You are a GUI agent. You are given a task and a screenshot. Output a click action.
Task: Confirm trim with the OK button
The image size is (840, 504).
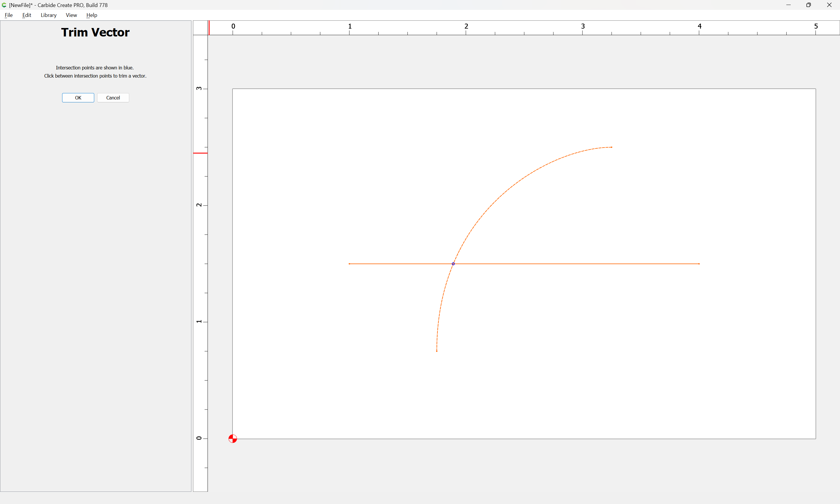(x=78, y=98)
